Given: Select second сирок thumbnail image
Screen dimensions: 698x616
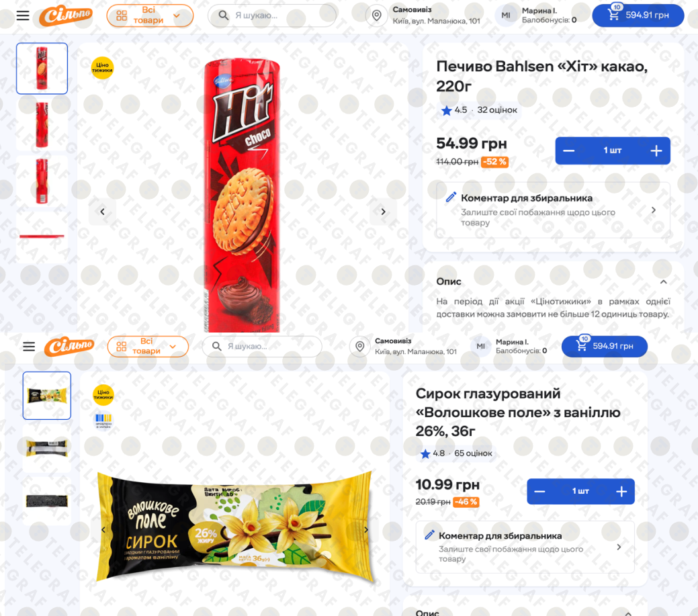Looking at the screenshot, I should tap(47, 448).
